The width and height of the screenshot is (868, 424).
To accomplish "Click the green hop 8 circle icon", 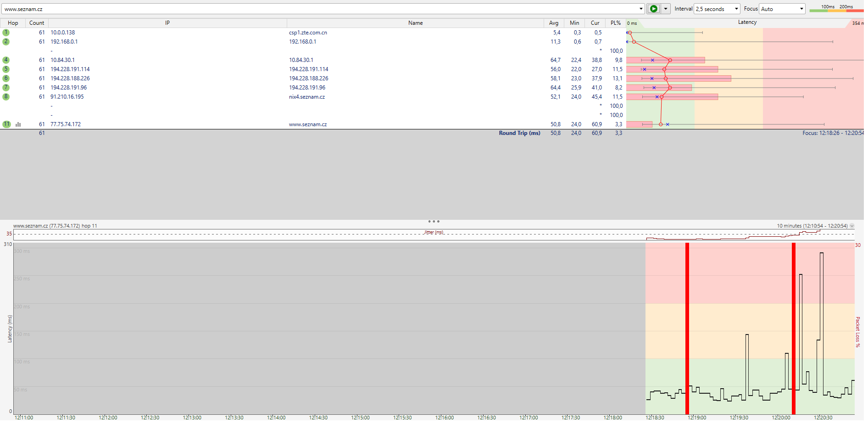I will tap(6, 97).
